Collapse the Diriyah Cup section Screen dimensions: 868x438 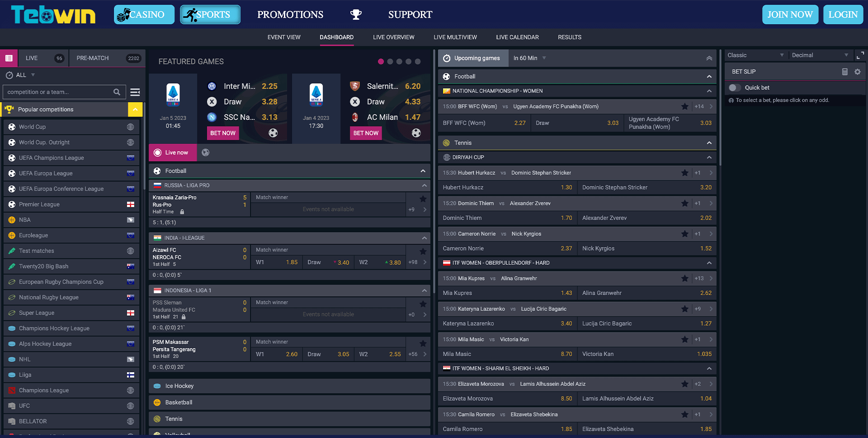coord(709,157)
